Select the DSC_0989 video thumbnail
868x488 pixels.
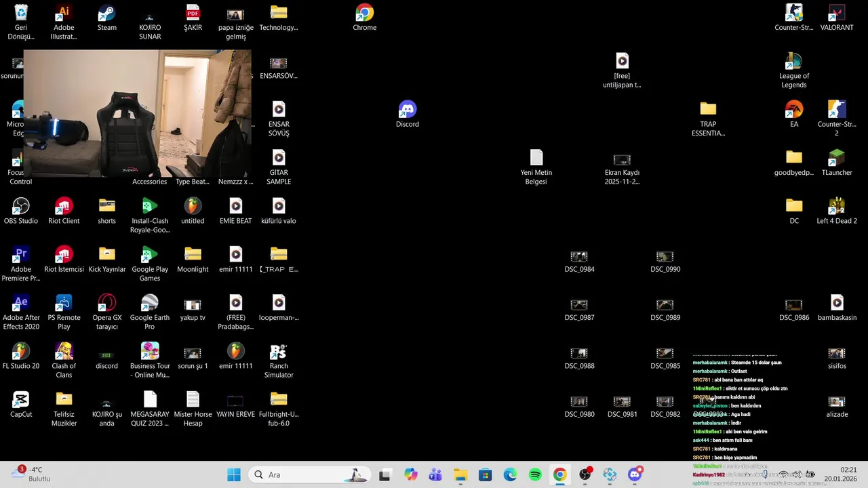click(x=665, y=310)
